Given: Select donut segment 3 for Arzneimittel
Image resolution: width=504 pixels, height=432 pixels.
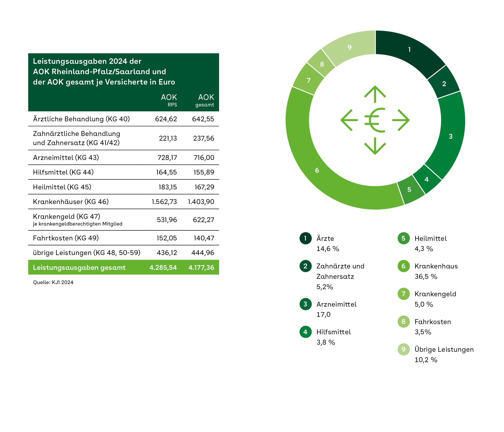Looking at the screenshot, I should pos(451,136).
